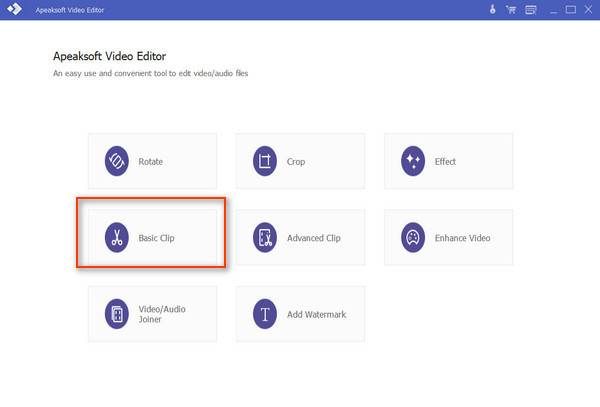Click the Add Watermark T icon

point(265,314)
